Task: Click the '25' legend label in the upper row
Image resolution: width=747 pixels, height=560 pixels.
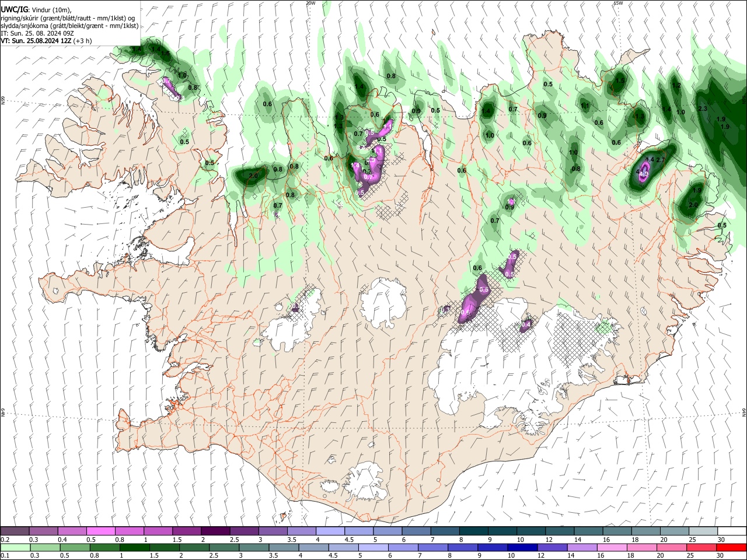Action: 692,540
